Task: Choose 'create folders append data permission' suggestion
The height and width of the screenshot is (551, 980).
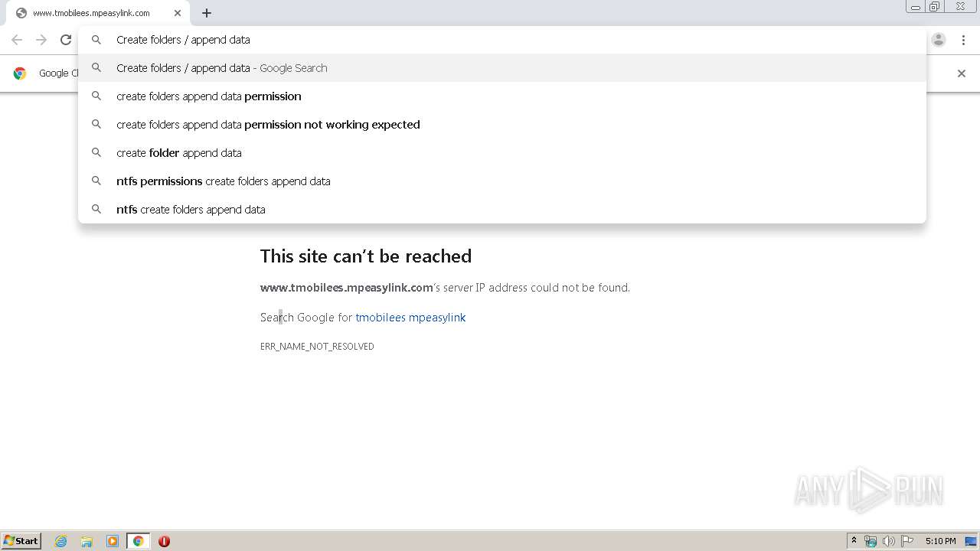Action: (502, 96)
